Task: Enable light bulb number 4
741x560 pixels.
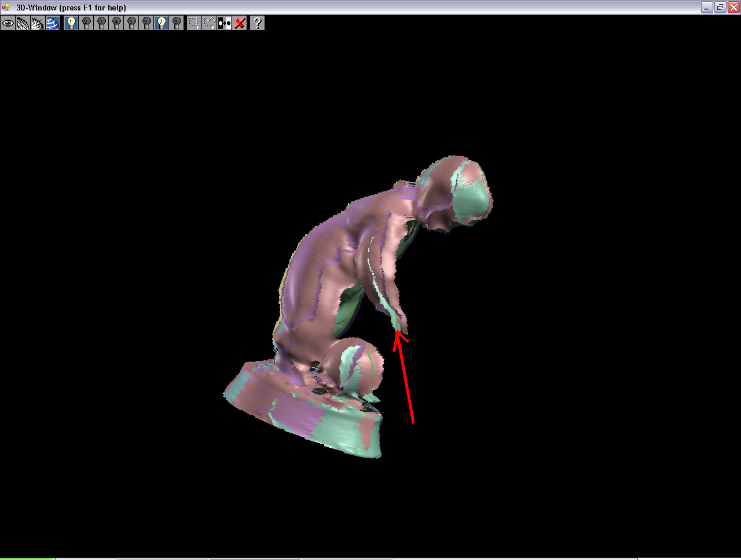Action: point(116,23)
